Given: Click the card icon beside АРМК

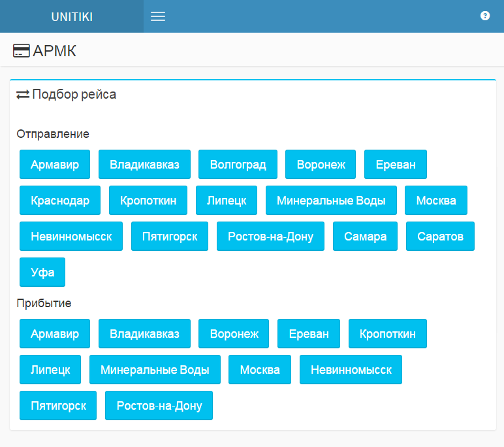Looking at the screenshot, I should tap(22, 51).
